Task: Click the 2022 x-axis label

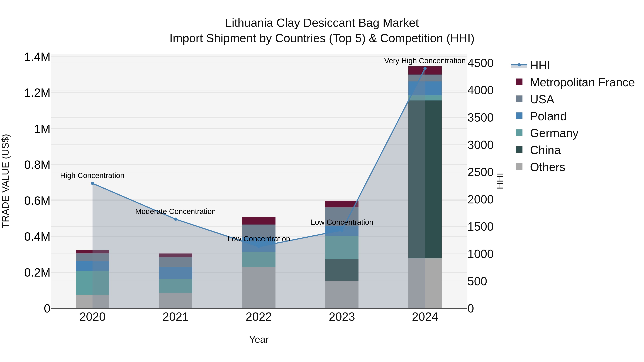Action: click(259, 317)
